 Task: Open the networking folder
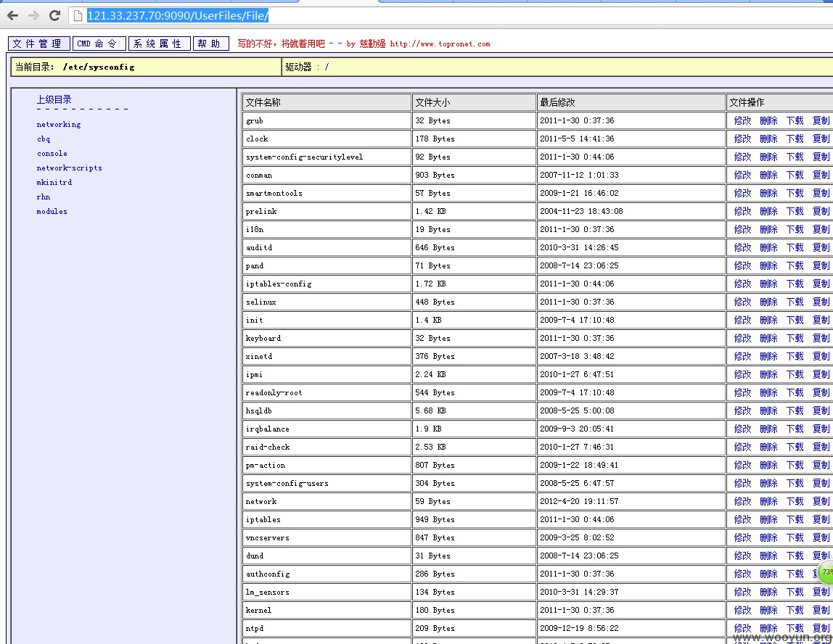[59, 124]
